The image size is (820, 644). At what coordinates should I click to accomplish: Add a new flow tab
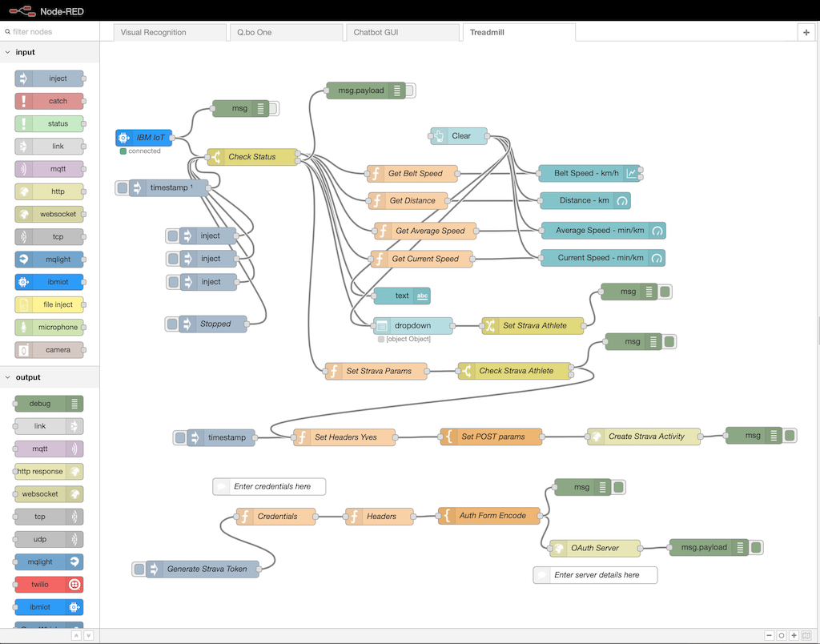(x=806, y=32)
